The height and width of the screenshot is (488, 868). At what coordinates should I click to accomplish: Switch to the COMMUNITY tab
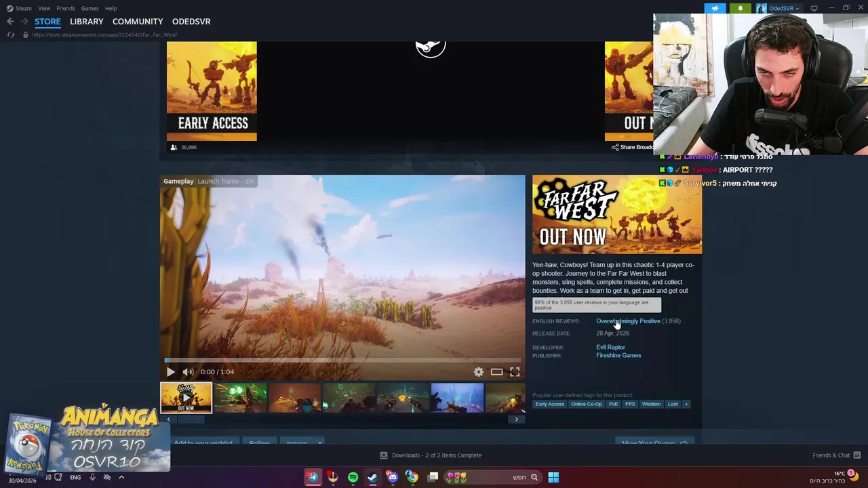[138, 22]
